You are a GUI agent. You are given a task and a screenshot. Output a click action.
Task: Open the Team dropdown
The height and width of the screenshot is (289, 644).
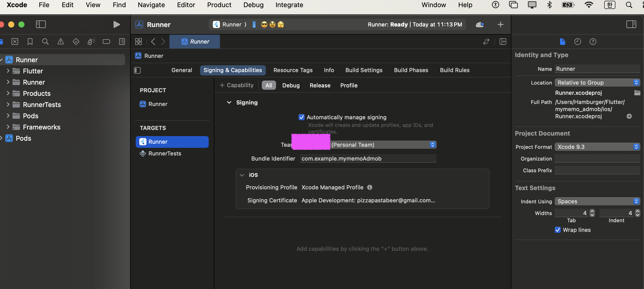[x=368, y=145]
